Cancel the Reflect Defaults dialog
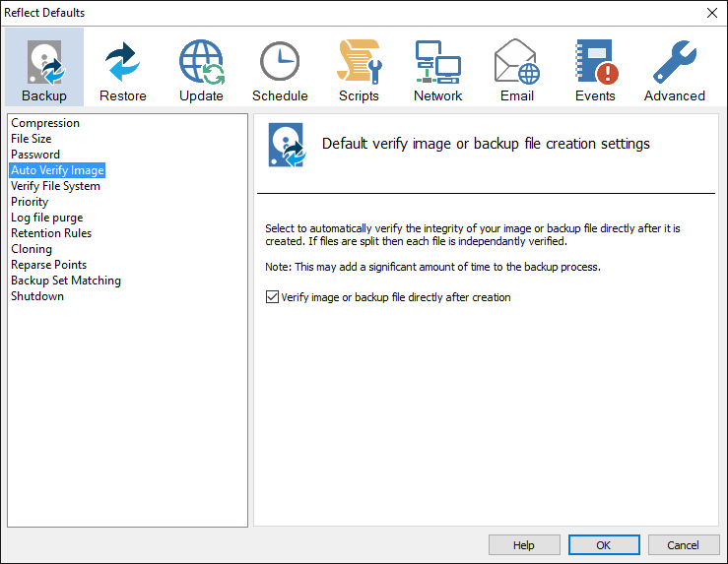 [x=683, y=545]
